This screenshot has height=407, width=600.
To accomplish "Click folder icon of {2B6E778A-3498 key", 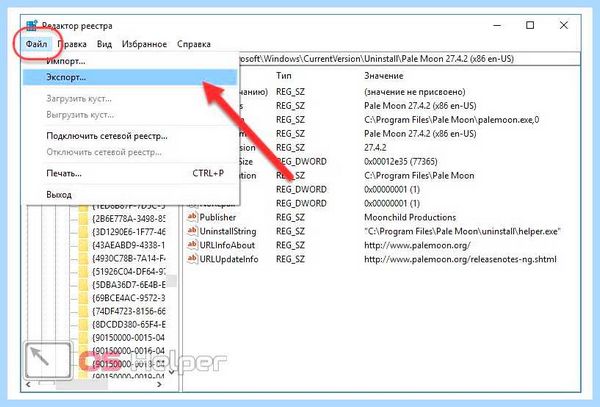I will click(x=83, y=219).
